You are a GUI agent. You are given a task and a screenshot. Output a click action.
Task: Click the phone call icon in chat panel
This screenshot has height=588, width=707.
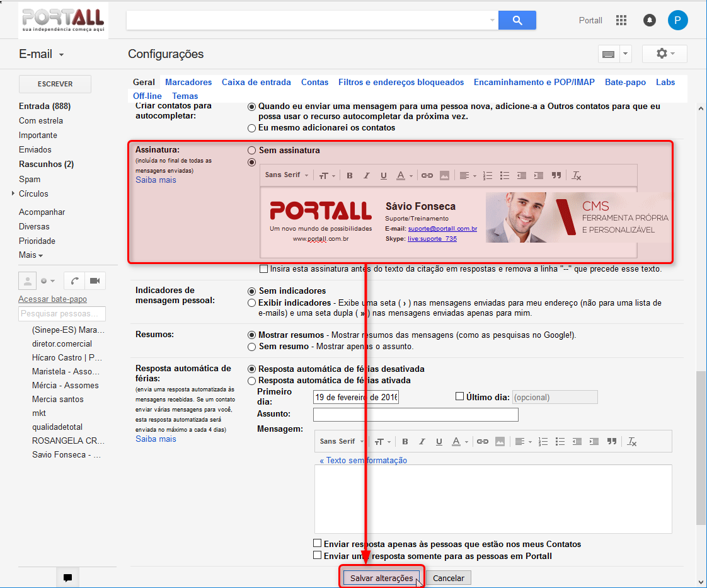[x=75, y=280]
